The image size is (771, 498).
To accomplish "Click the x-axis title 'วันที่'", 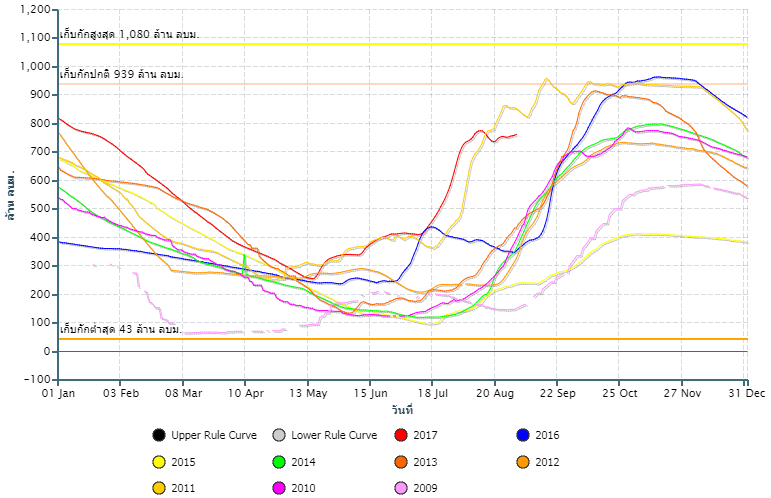I will [x=402, y=411].
